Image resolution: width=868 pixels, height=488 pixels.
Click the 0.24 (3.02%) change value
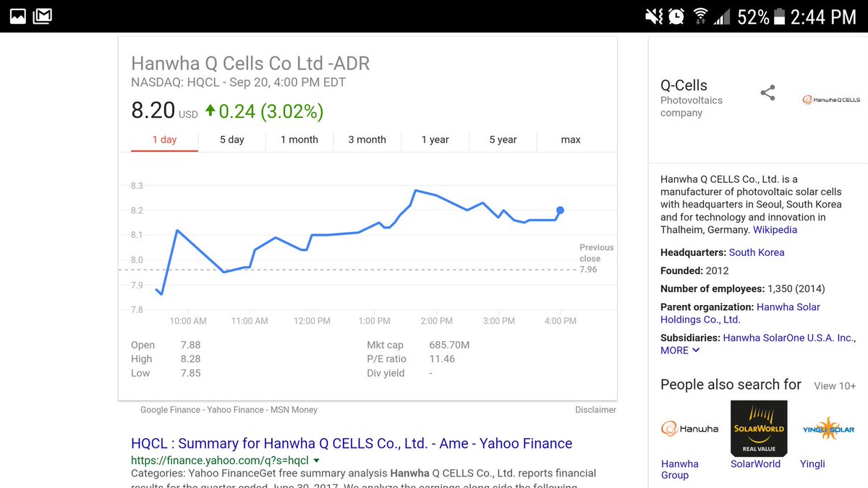click(271, 111)
